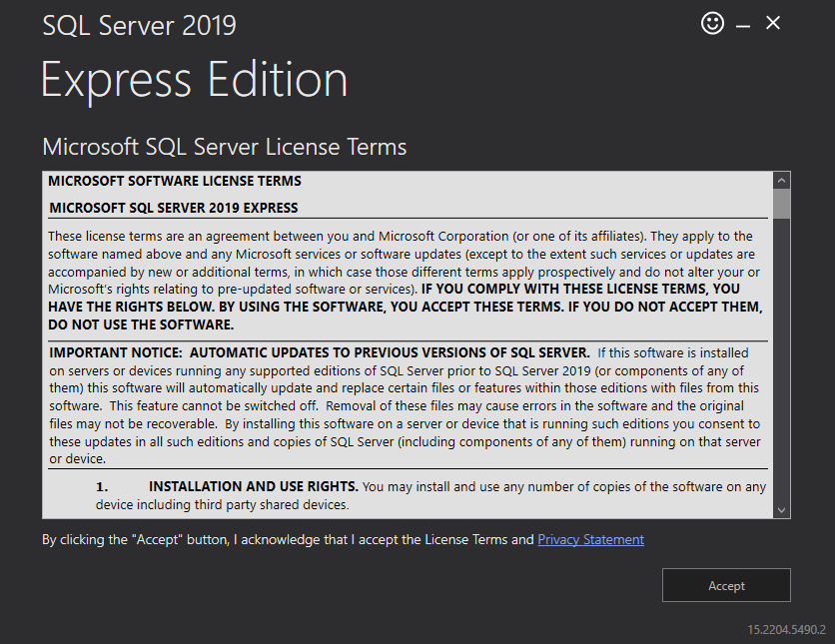Click the license text scrollbar thumb
835x644 pixels.
click(781, 204)
